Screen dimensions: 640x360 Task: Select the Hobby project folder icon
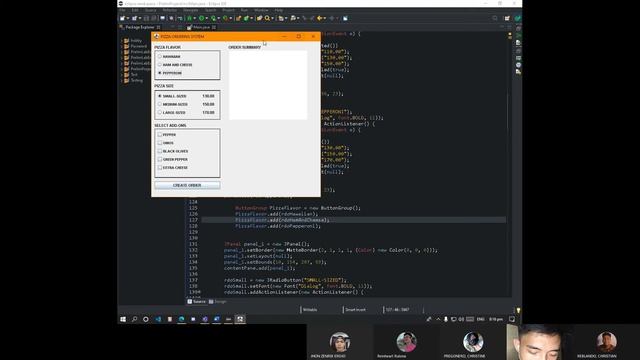pos(127,40)
